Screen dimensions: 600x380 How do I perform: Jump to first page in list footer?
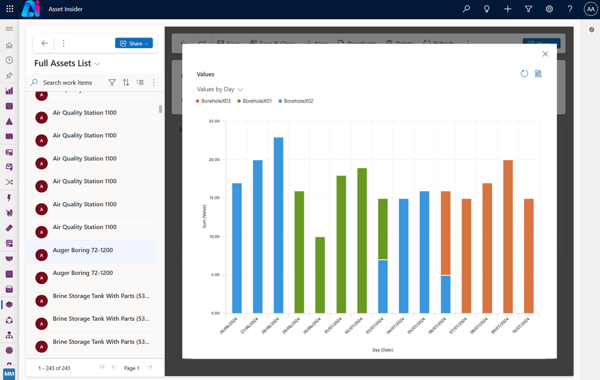[101, 367]
